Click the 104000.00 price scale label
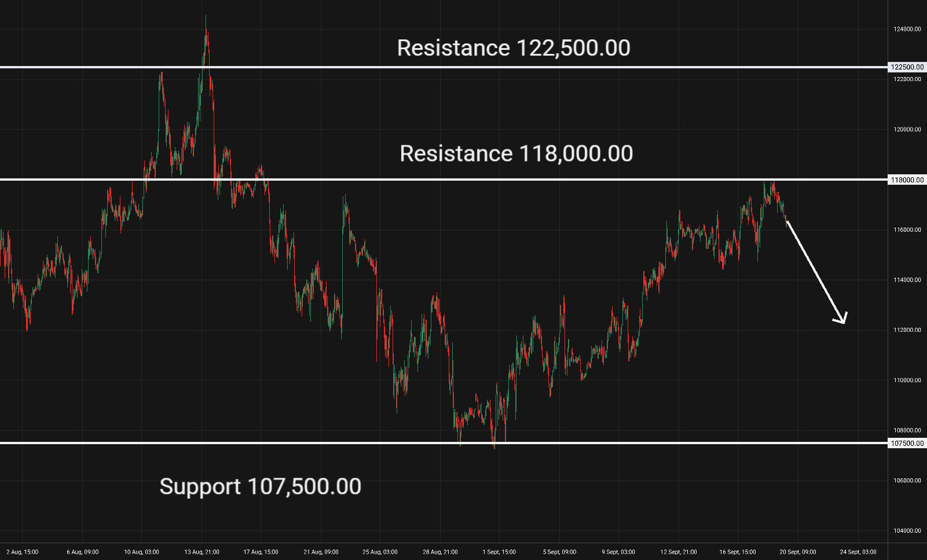This screenshot has height=560, width=927. click(907, 530)
